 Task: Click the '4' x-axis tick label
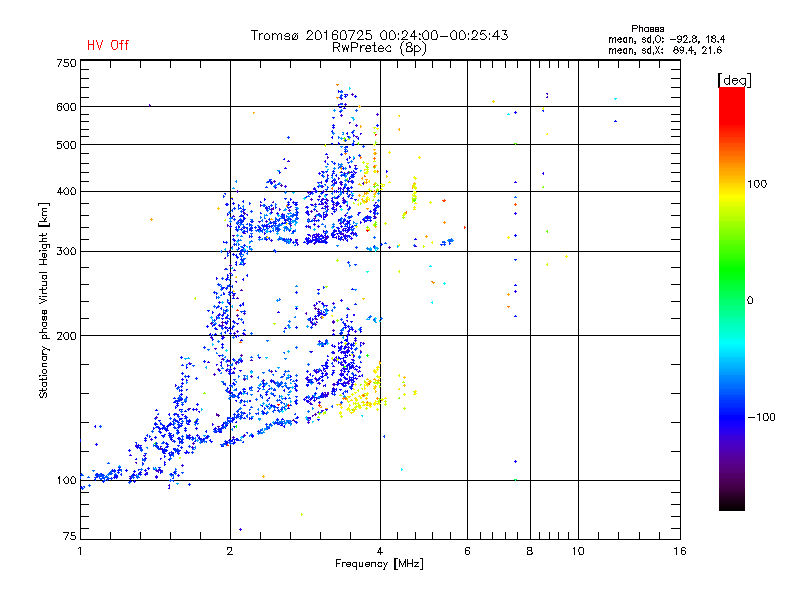[x=380, y=551]
